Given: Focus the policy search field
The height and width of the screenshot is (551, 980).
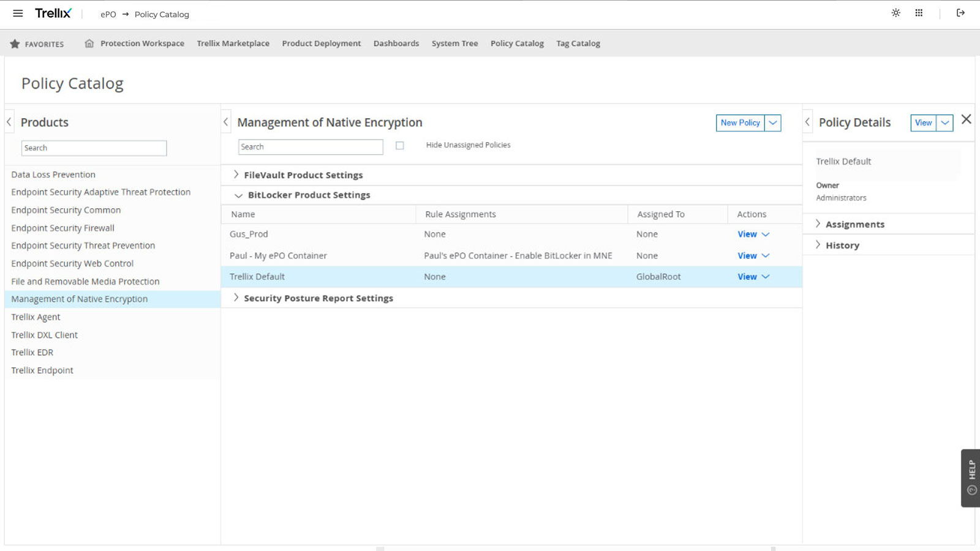Looking at the screenshot, I should tap(311, 147).
